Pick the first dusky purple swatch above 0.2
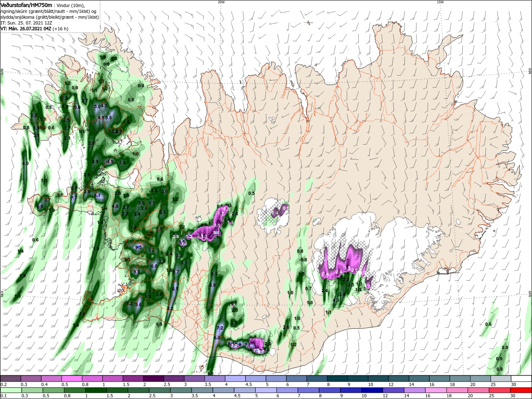 11,379
